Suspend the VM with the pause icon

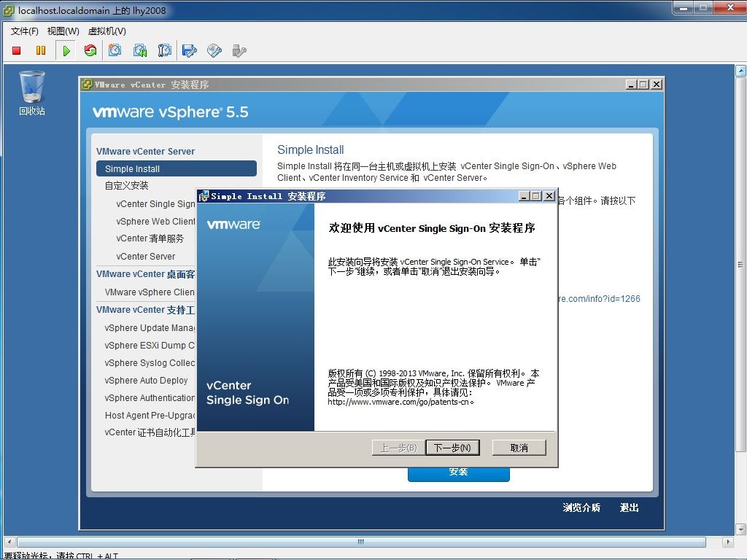click(x=41, y=50)
